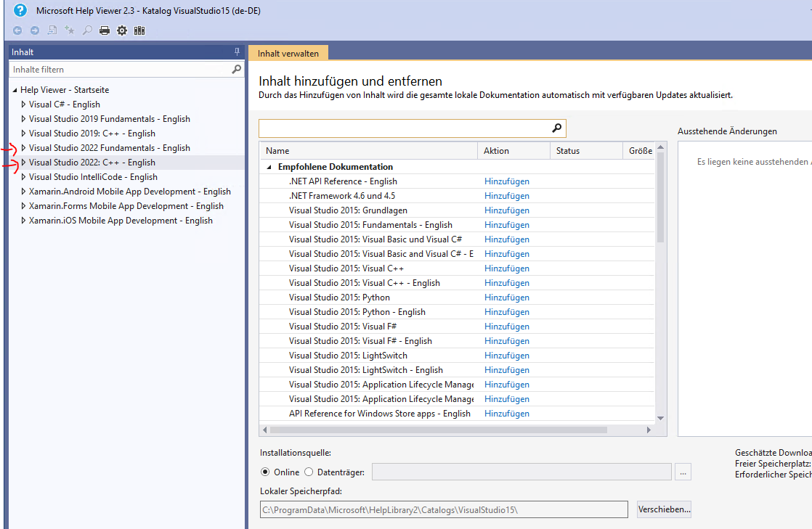Select Visual C# - English tree item
The image size is (812, 529).
pyautogui.click(x=64, y=104)
